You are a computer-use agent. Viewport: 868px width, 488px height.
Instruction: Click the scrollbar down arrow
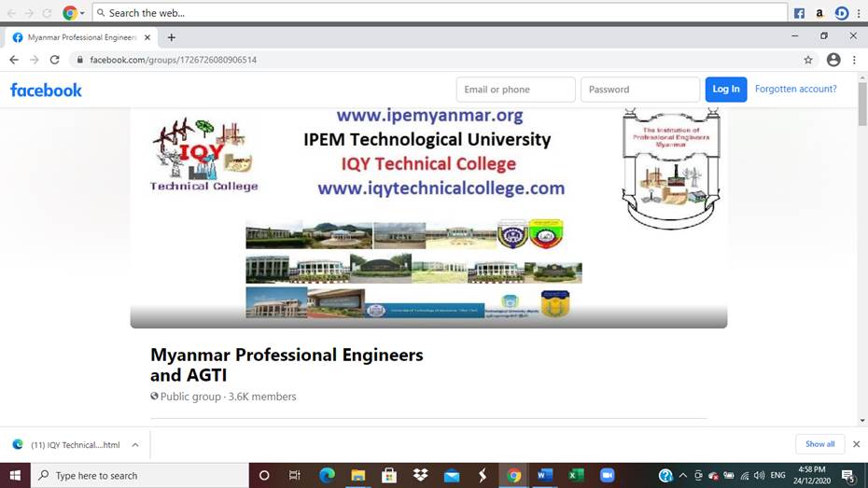click(x=862, y=421)
